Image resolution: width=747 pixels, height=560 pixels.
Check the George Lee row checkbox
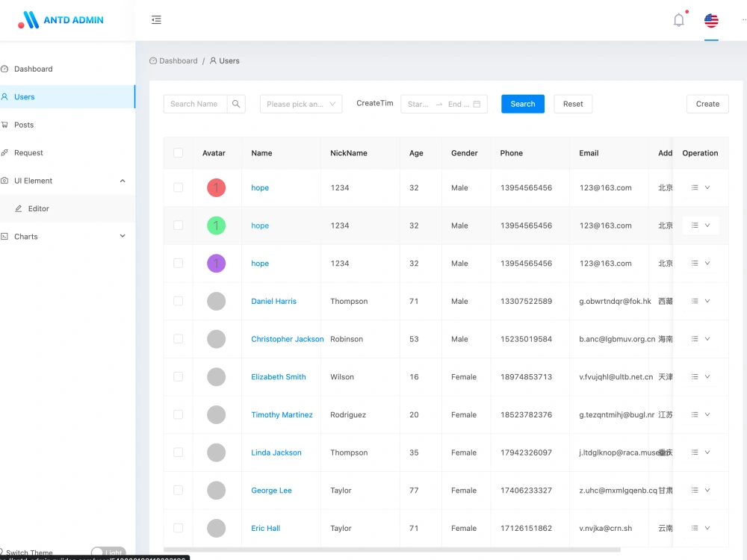179,491
